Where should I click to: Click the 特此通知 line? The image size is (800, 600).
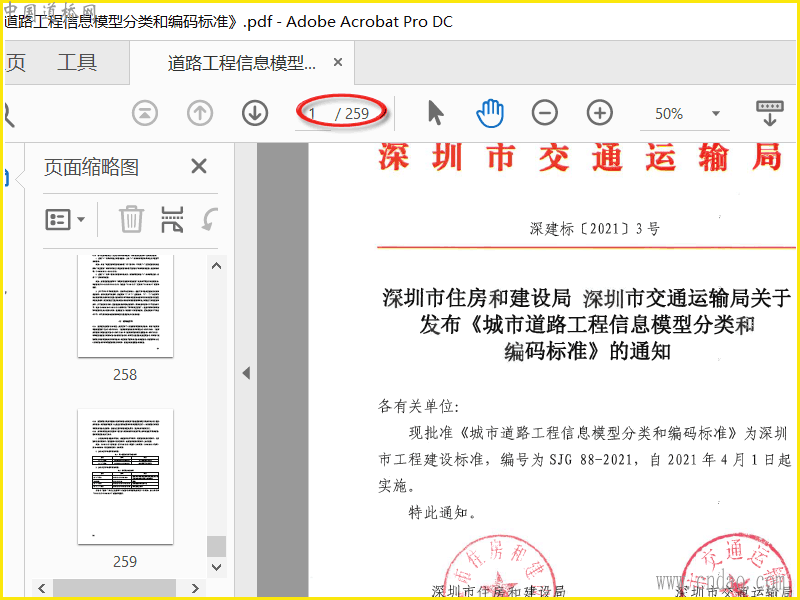coord(442,512)
